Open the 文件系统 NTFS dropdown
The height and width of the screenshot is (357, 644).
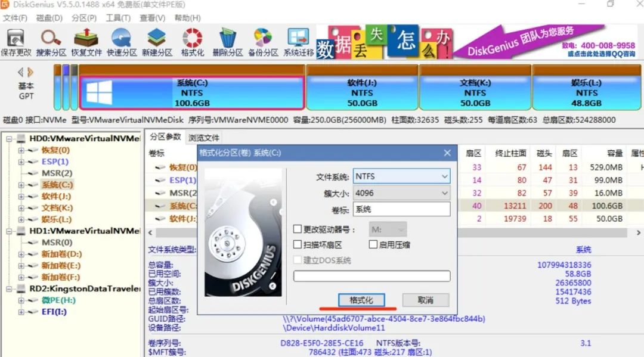pyautogui.click(x=401, y=176)
